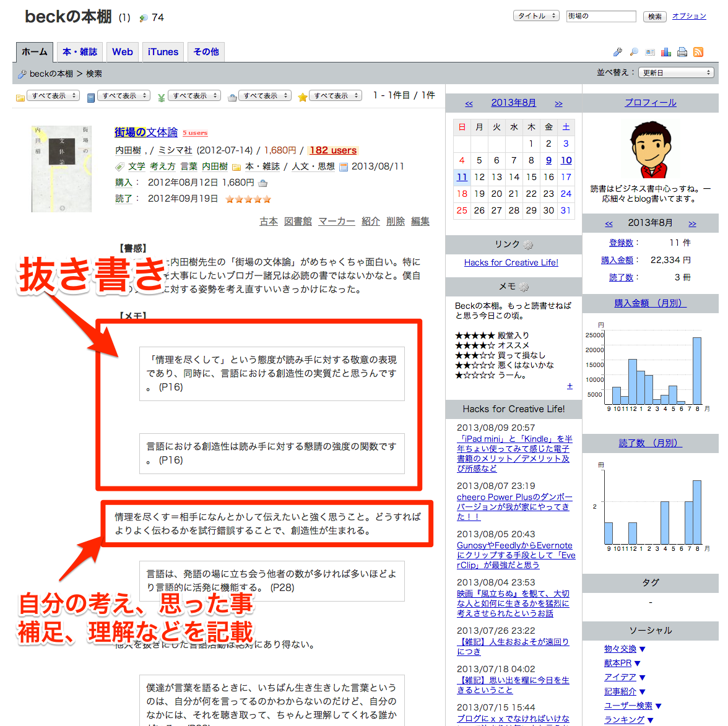
Task: Open the 並べ替え sort dropdown showing 更新日
Action: 676,73
